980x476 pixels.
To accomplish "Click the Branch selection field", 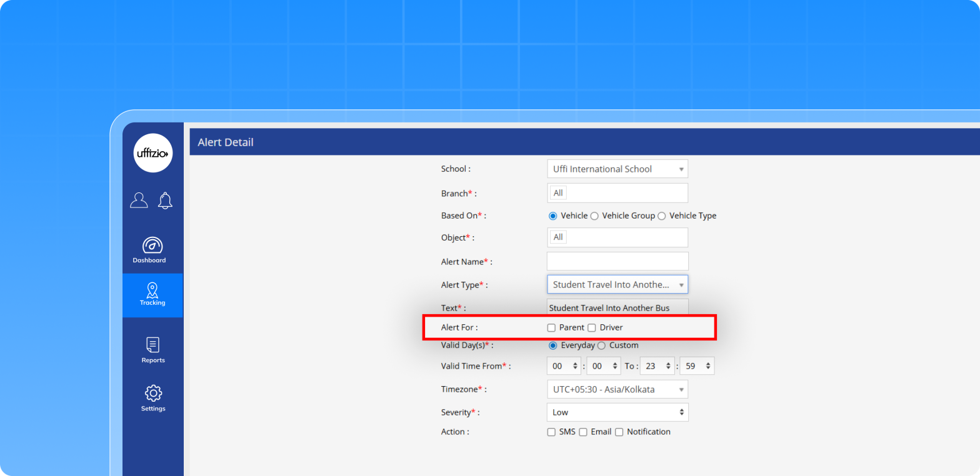I will click(x=617, y=193).
